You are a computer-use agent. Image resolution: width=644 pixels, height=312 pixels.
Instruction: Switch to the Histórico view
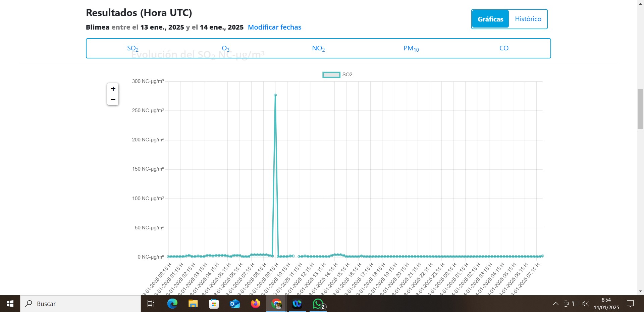tap(528, 19)
